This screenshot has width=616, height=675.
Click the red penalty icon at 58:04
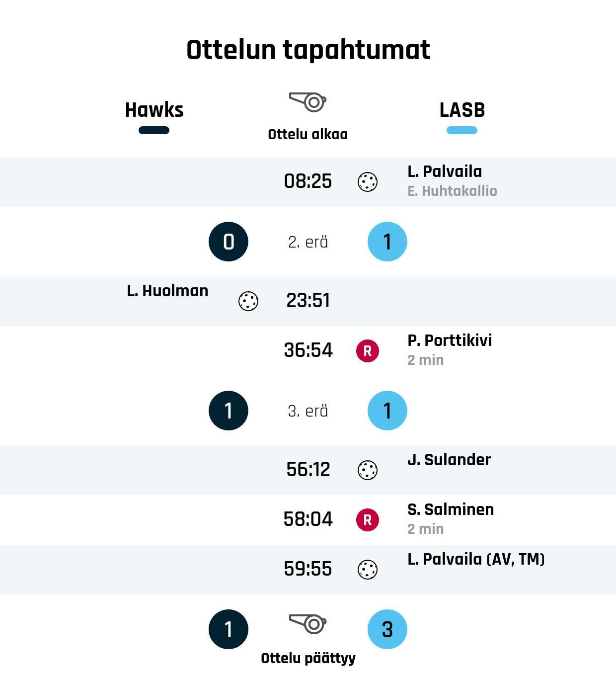[x=368, y=520]
